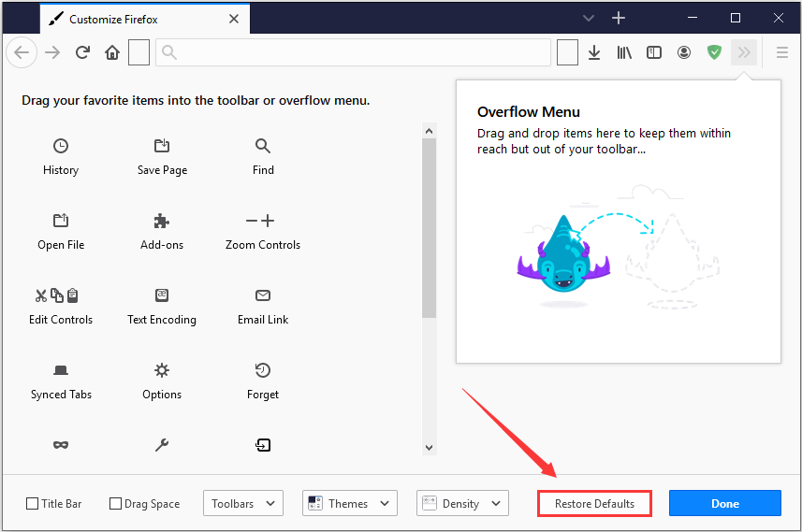
Task: Select the Synced Tabs item
Action: coord(60,381)
